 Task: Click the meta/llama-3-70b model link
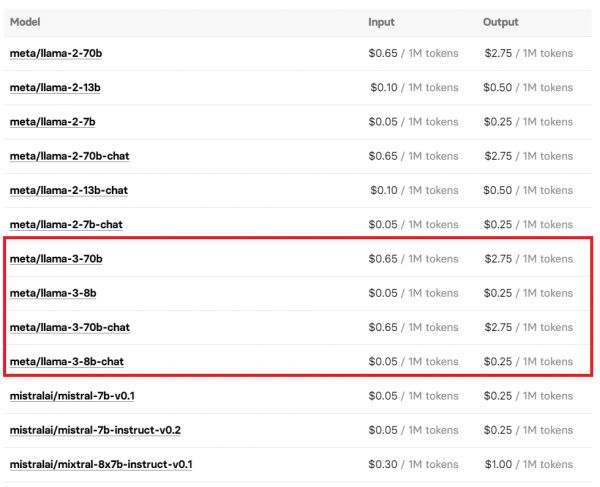(56, 259)
